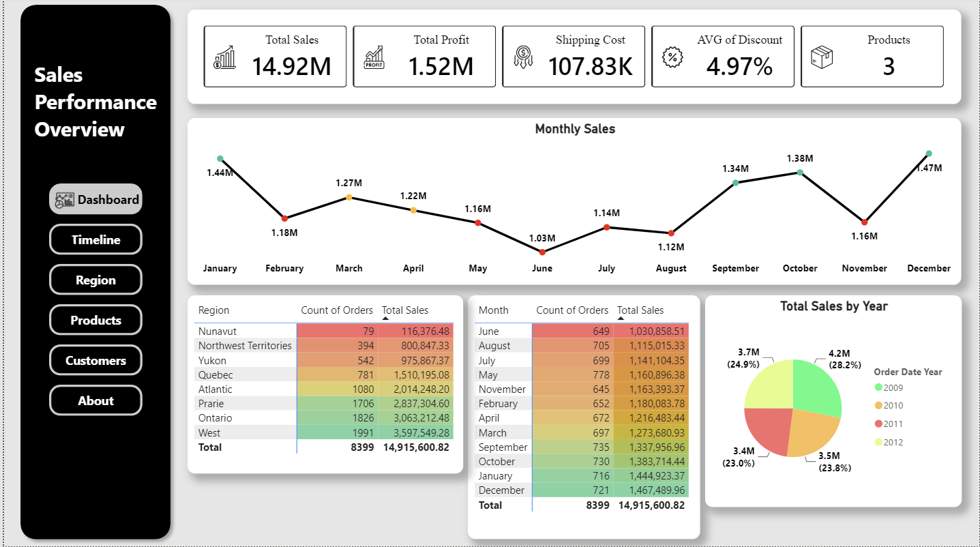This screenshot has width=980, height=547.
Task: Select 2012 yellow legend marker
Action: (x=878, y=442)
